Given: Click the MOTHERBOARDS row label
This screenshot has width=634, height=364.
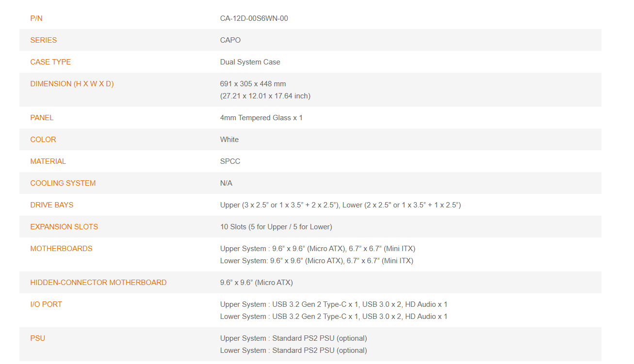Looking at the screenshot, I should click(61, 249).
